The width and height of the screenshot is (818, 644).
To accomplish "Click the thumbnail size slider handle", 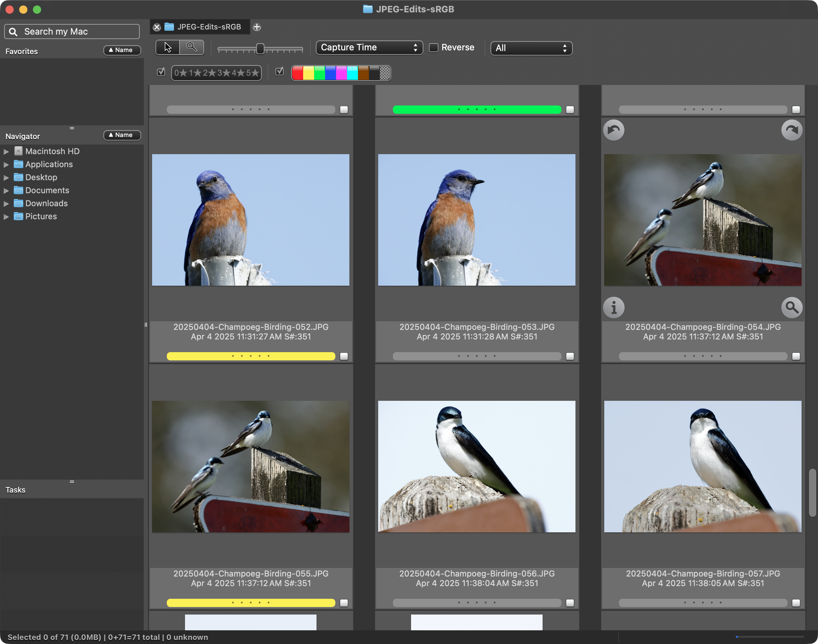I will 260,49.
